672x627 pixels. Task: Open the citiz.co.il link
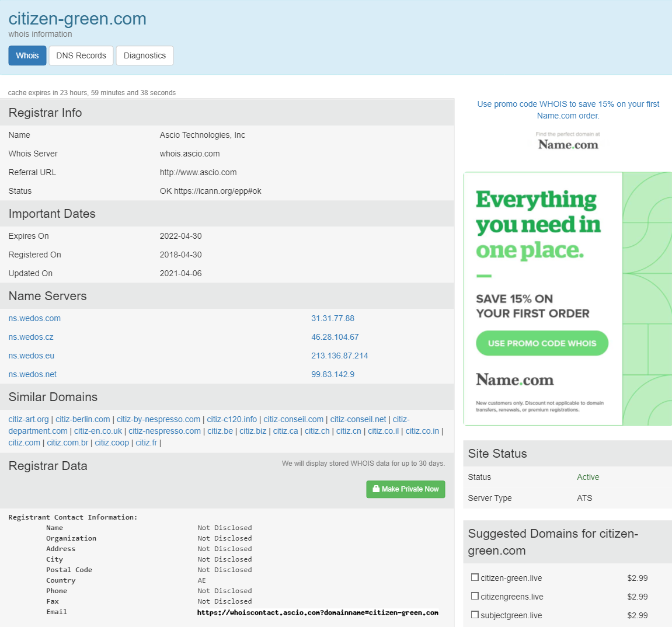tap(384, 431)
